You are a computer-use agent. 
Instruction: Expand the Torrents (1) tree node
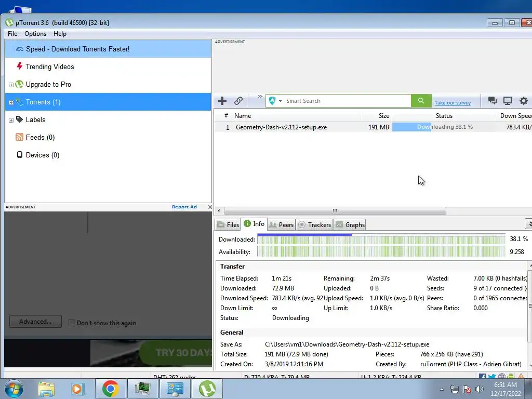coord(11,102)
